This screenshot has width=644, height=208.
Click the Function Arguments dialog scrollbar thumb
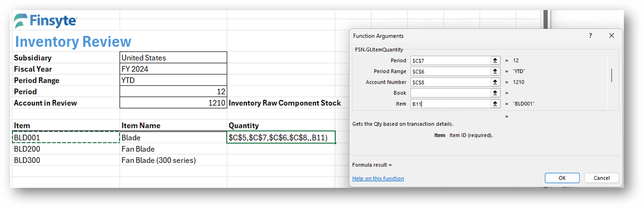(611, 75)
